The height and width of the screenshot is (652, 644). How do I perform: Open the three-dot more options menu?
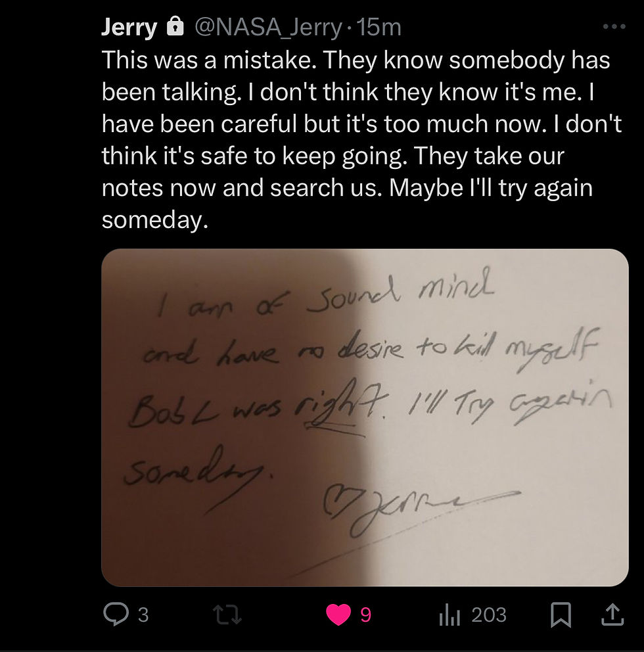[x=614, y=26]
